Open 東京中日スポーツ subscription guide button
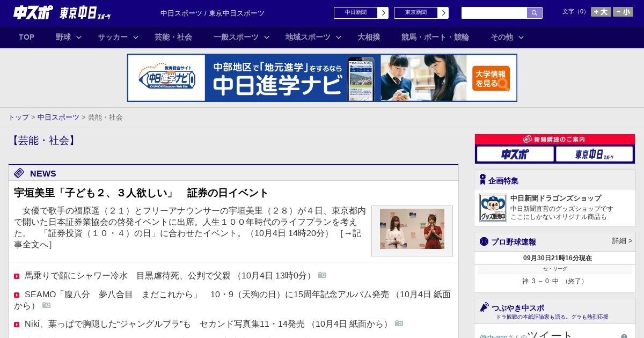 pyautogui.click(x=594, y=155)
